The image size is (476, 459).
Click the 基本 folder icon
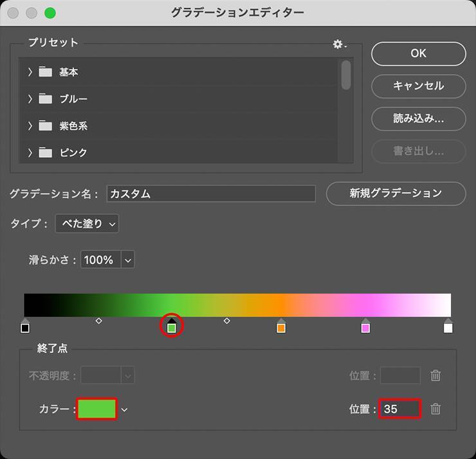point(45,72)
